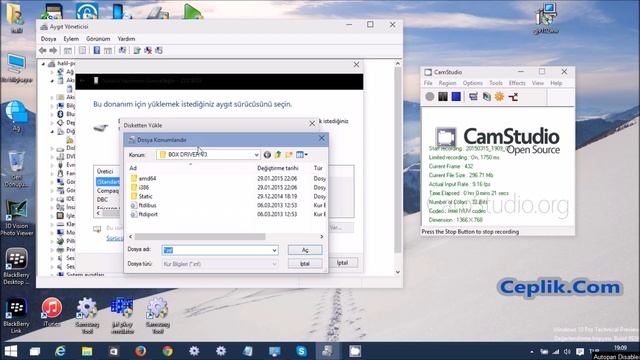640x360 pixels.
Task: Select the ftdiport file
Action: [x=144, y=214]
